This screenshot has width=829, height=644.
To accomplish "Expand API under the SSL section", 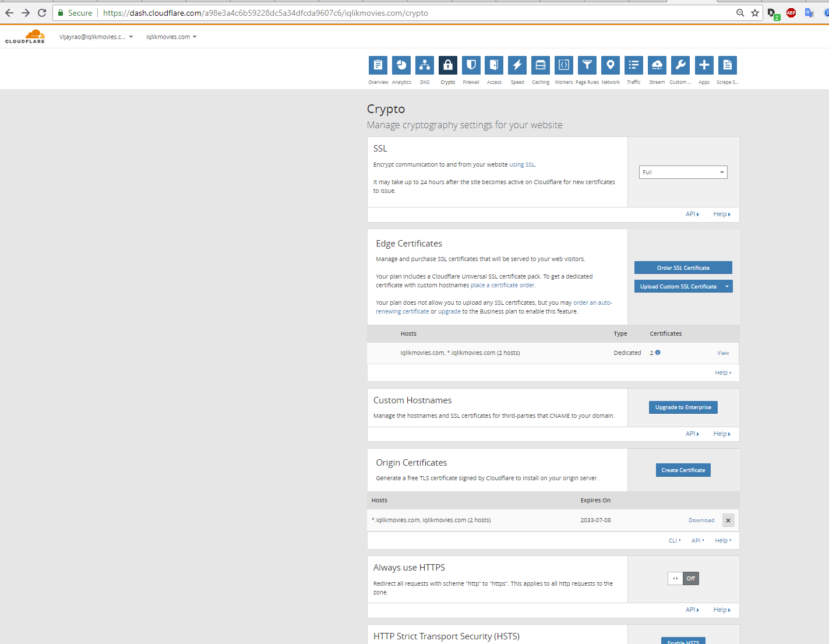I will tap(692, 214).
